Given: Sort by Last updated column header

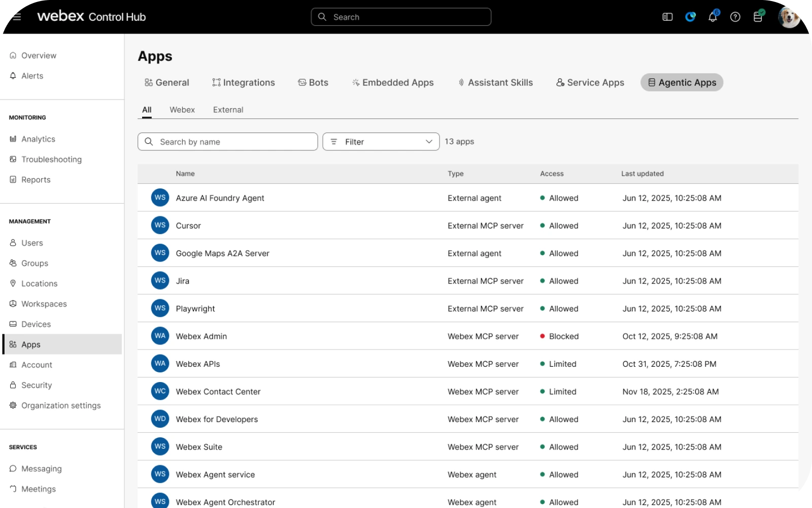Looking at the screenshot, I should pos(642,174).
